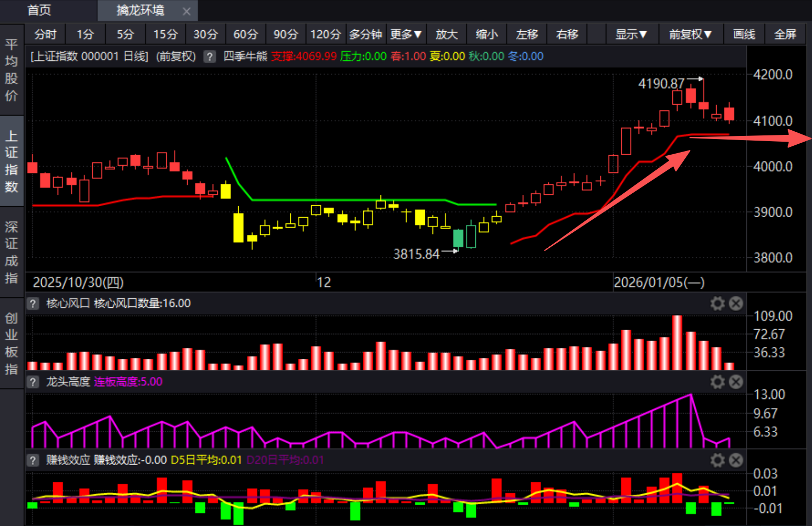
Task: Open settings gear for the 龙头高度 panel
Action: point(718,382)
